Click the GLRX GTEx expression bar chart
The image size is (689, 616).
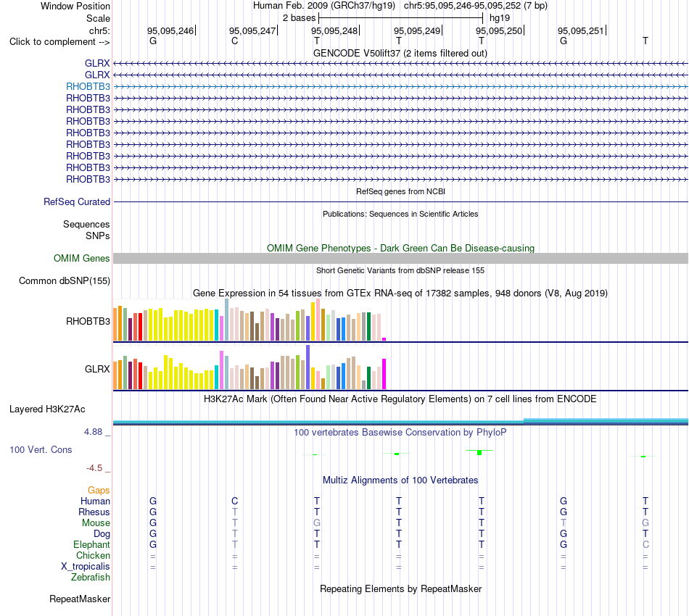click(249, 367)
